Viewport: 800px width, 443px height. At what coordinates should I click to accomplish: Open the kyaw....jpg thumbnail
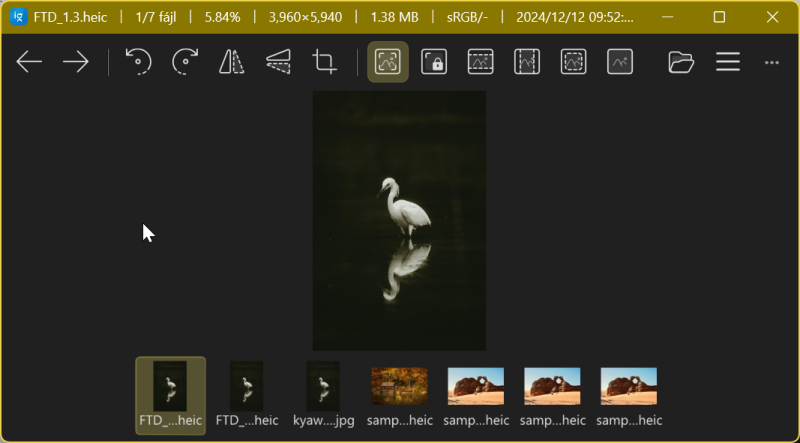pyautogui.click(x=323, y=396)
